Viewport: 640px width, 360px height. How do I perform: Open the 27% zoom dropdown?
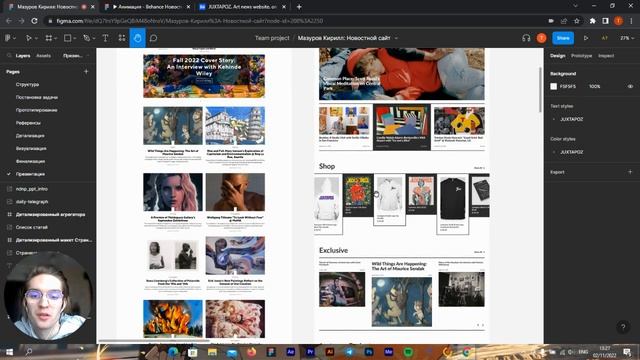627,38
